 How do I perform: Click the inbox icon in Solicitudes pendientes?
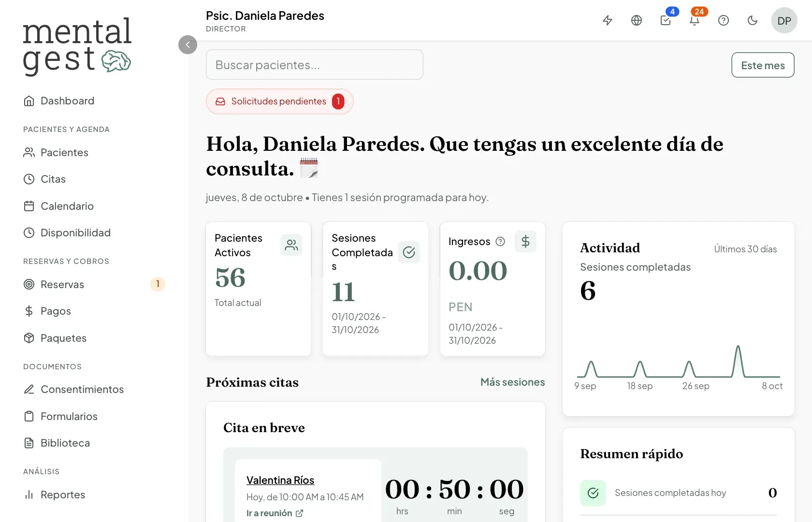click(x=220, y=101)
